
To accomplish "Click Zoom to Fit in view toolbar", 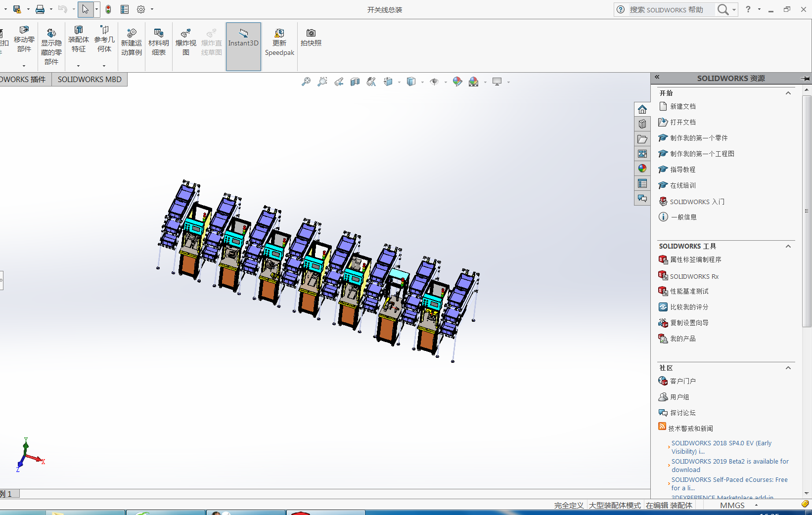I will tap(306, 82).
